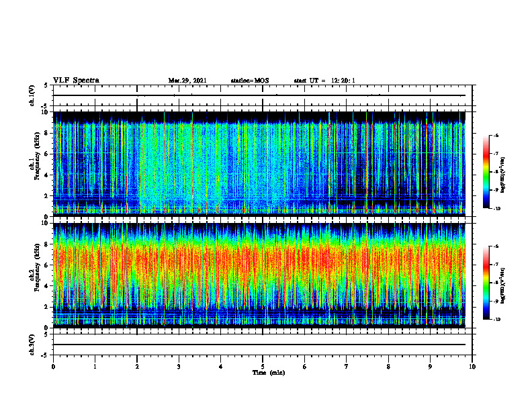532x411 pixels.
Task: Click the "-9" label on ch.2 color bar
Action: point(496,301)
